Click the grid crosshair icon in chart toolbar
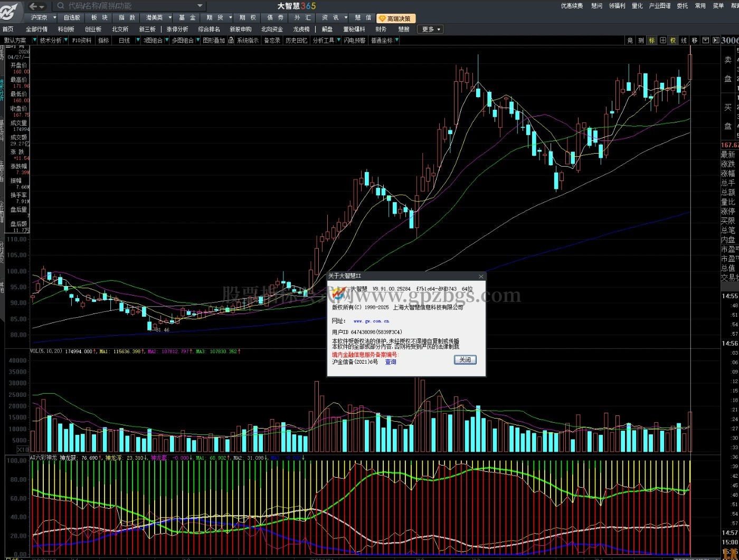 (x=663, y=40)
